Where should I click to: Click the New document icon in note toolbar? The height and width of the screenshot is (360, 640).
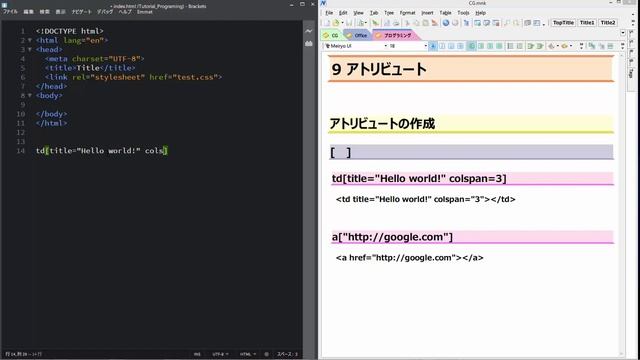(327, 23)
